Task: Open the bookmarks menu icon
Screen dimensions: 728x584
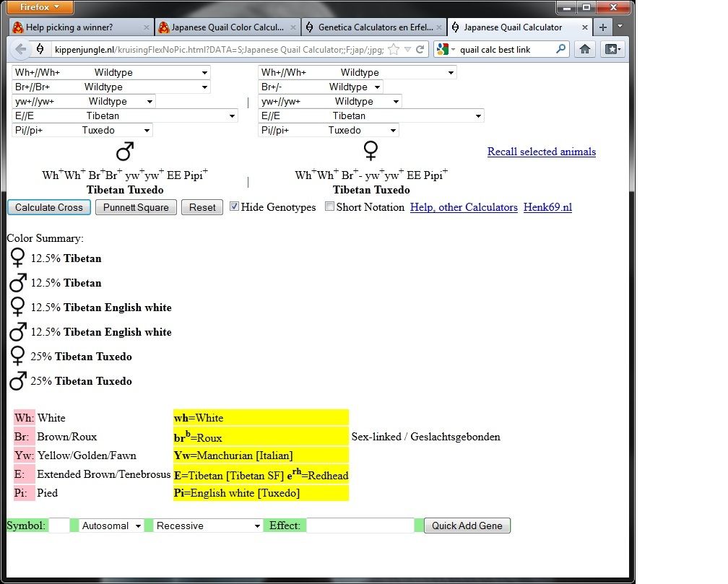Action: (x=612, y=49)
